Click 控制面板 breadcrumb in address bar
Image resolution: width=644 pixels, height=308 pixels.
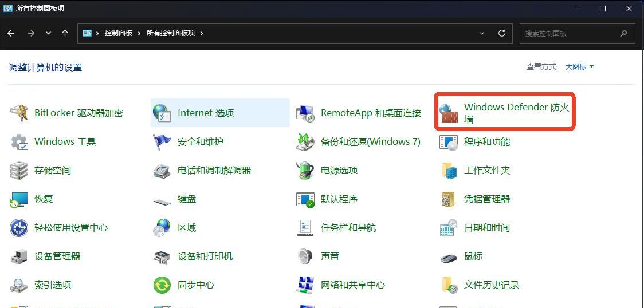(118, 33)
